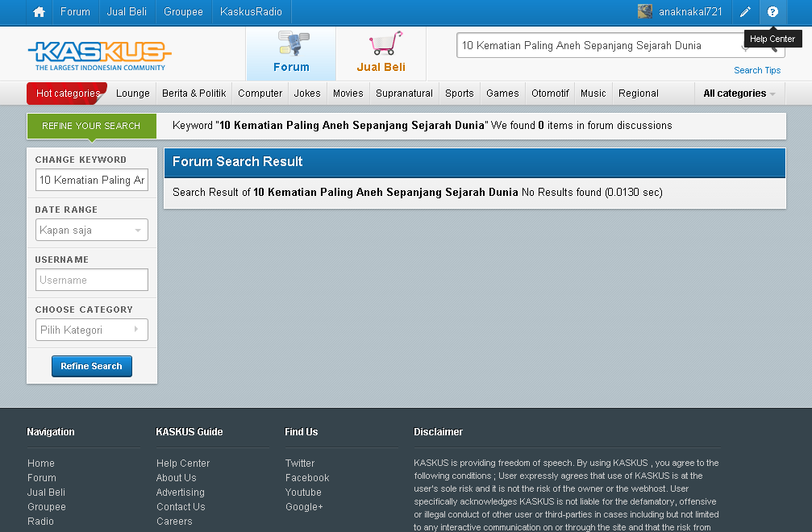Click the 'KASKUS Guide' footer heading
Viewport: 812px width, 532px height.
point(189,431)
